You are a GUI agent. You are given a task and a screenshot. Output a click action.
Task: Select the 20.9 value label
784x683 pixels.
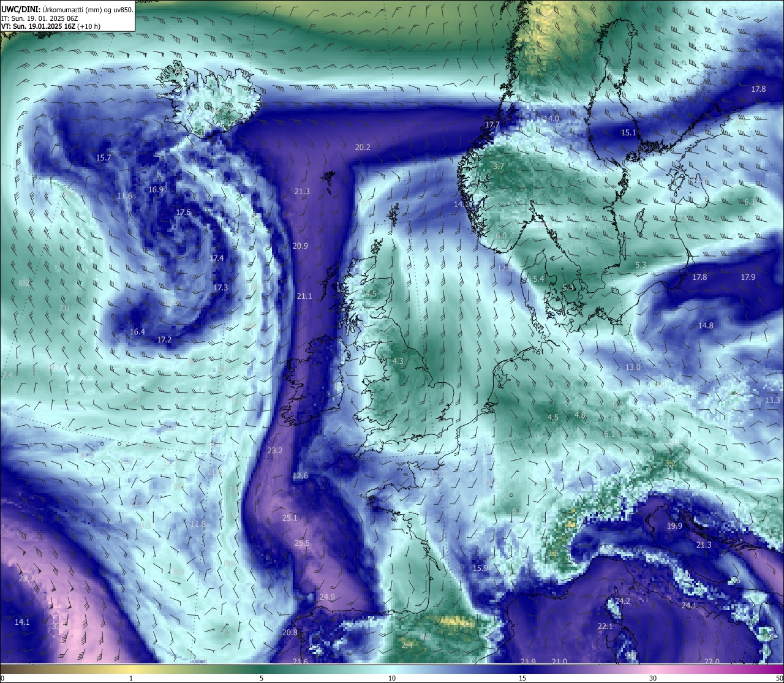pyautogui.click(x=300, y=246)
